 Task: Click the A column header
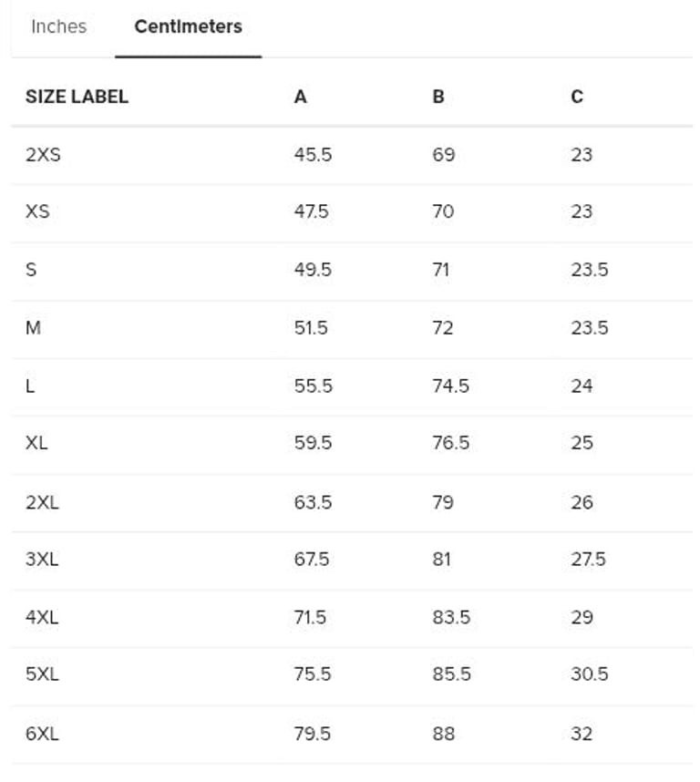[x=300, y=97]
